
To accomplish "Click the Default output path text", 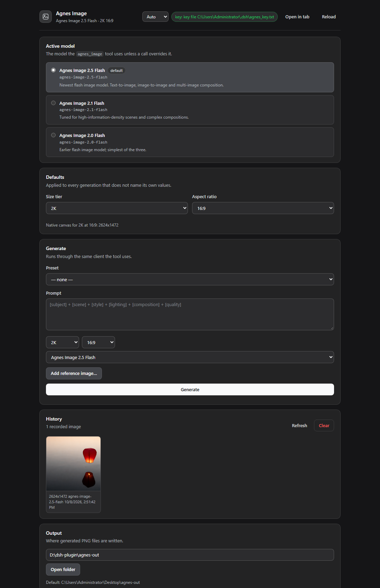I will [x=93, y=582].
